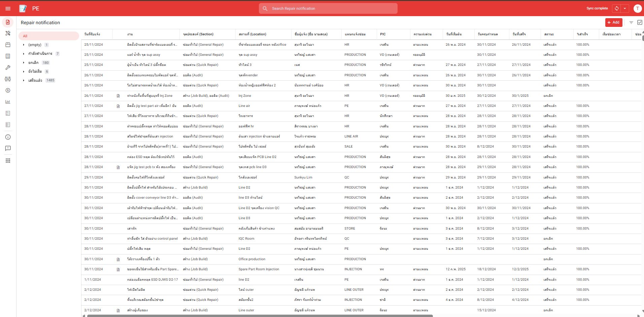Expand the กำลังดำเนินการ group arrow
Viewport: 644px width, 317px height.
pos(24,54)
